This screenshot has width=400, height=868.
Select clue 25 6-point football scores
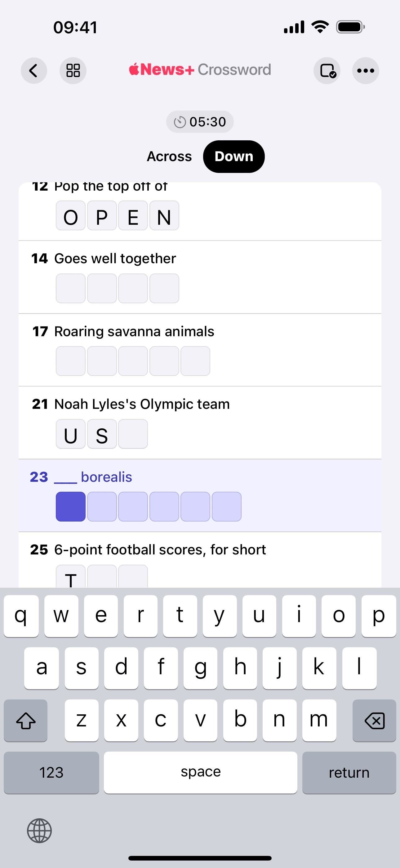click(160, 550)
